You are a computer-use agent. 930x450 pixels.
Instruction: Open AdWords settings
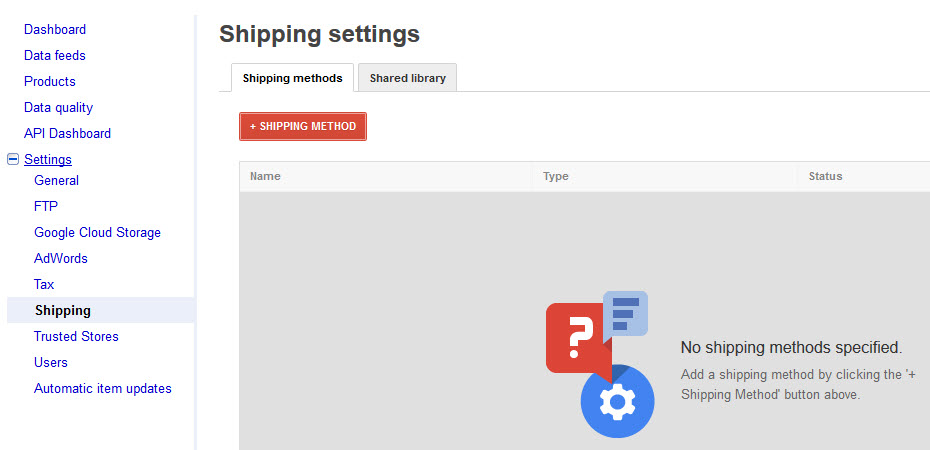pyautogui.click(x=60, y=258)
